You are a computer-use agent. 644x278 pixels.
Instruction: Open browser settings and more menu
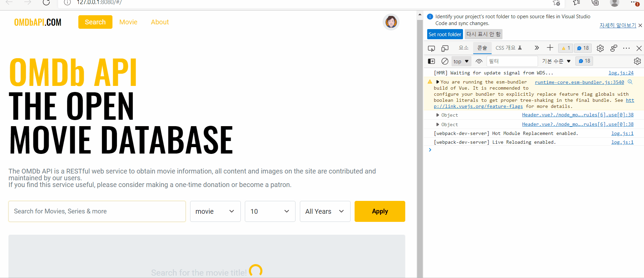tap(635, 3)
